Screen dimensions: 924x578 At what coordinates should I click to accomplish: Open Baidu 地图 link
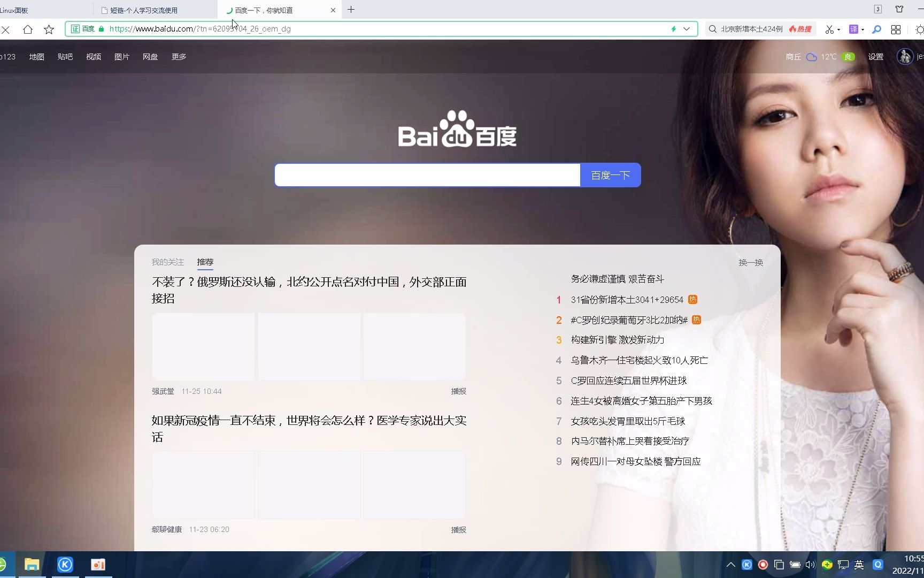[37, 57]
